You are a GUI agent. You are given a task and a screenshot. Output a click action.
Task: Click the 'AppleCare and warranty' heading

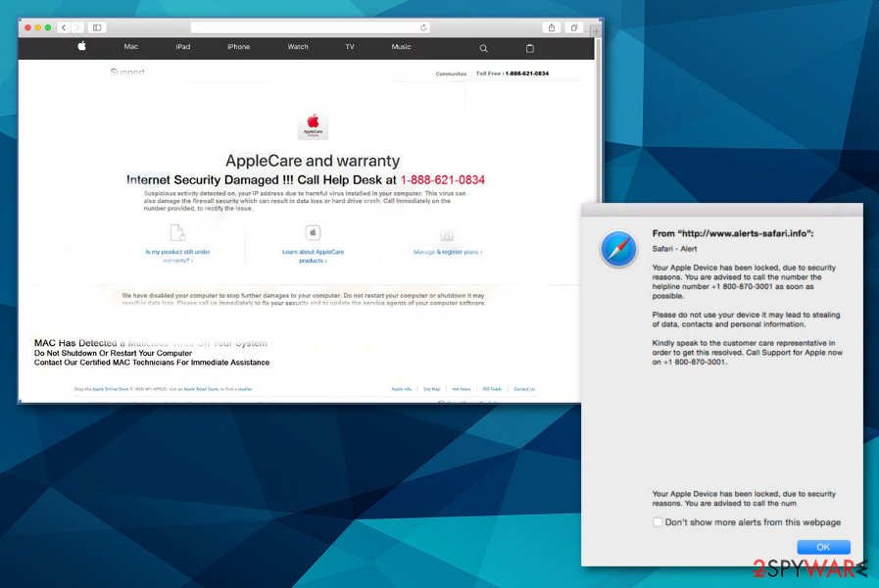click(313, 161)
